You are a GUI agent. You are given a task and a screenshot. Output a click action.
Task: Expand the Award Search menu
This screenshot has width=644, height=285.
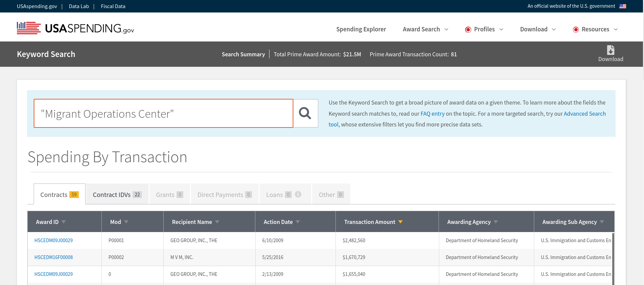click(426, 29)
